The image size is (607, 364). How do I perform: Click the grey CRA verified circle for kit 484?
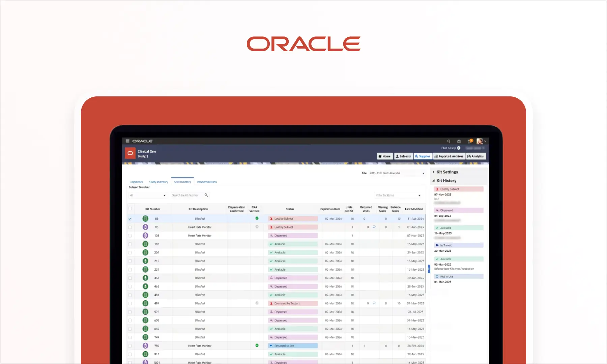[x=257, y=303]
